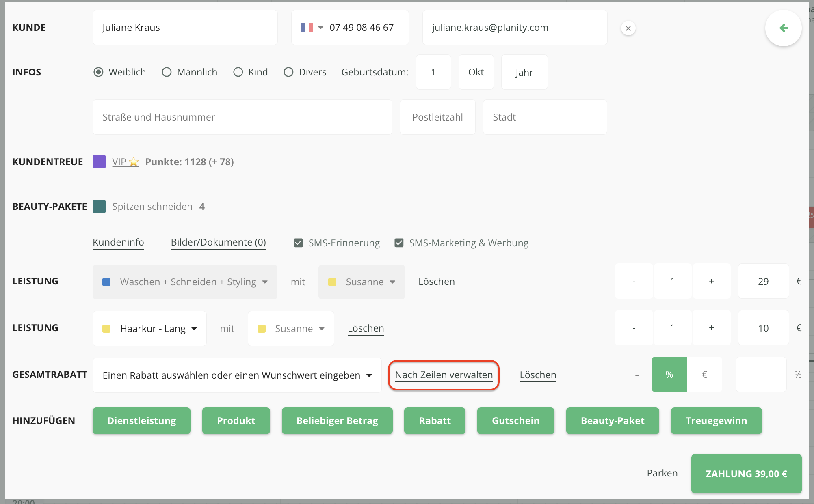
Task: Open Susanne staff dropdown for Haarkur
Action: [291, 328]
